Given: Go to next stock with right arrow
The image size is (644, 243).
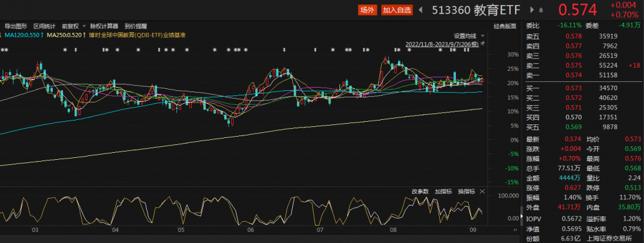Looking at the screenshot, I should click(x=532, y=10).
